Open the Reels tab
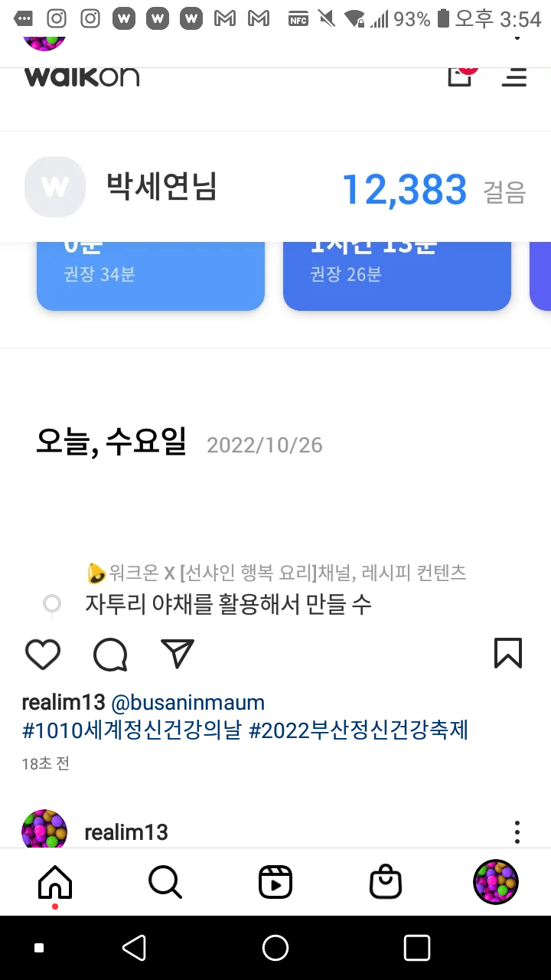 275,882
